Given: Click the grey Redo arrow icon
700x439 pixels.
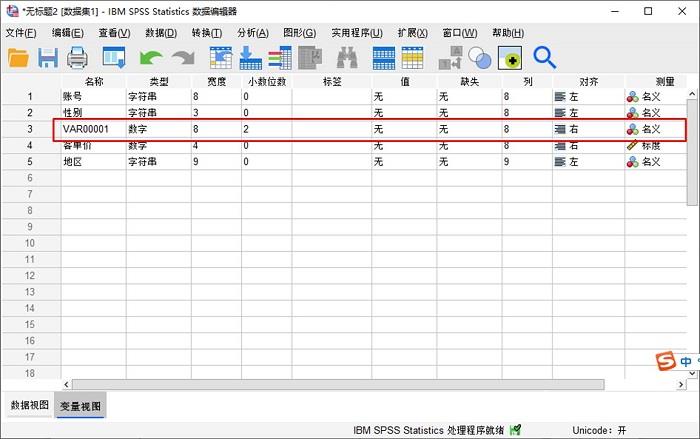Looking at the screenshot, I should tap(183, 58).
